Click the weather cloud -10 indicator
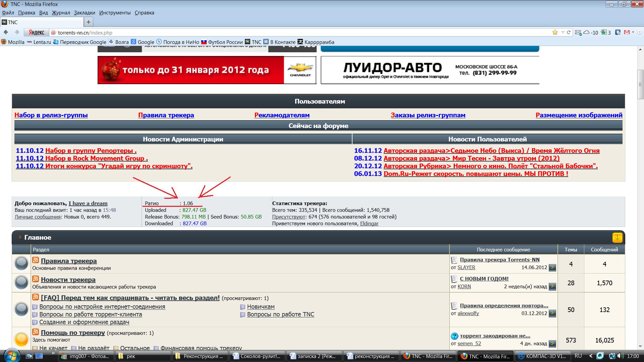Image resolution: width=644 pixels, height=362 pixels. click(x=591, y=33)
